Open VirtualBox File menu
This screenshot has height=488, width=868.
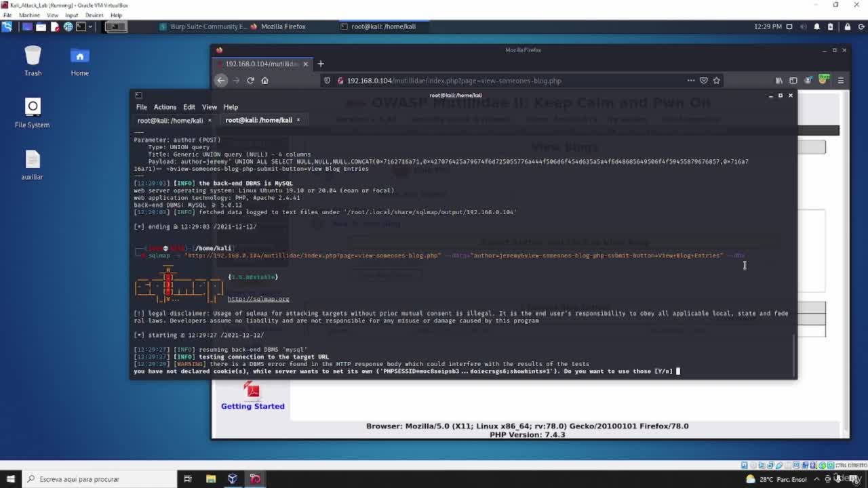7,15
